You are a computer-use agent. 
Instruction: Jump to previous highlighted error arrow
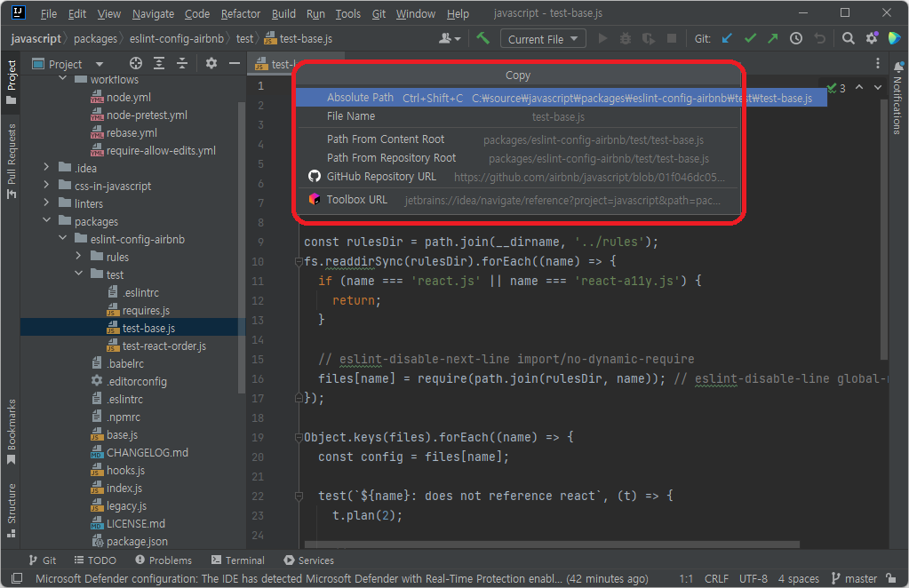point(859,87)
